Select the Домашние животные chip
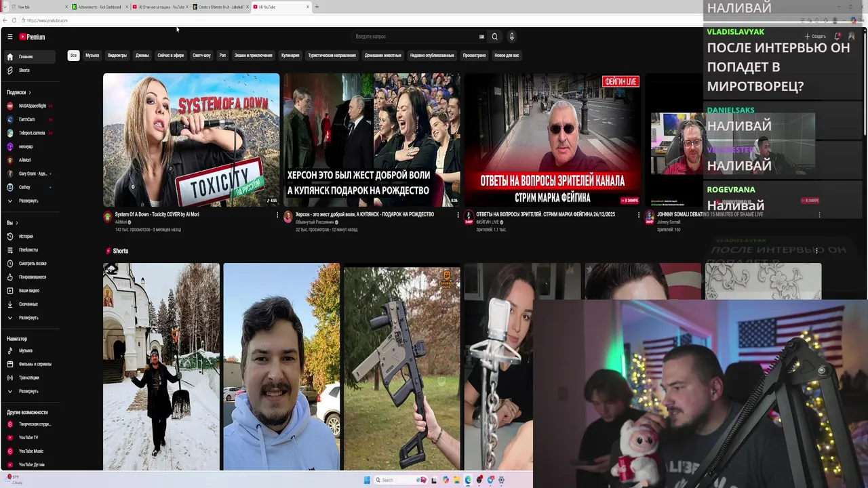 click(x=383, y=56)
